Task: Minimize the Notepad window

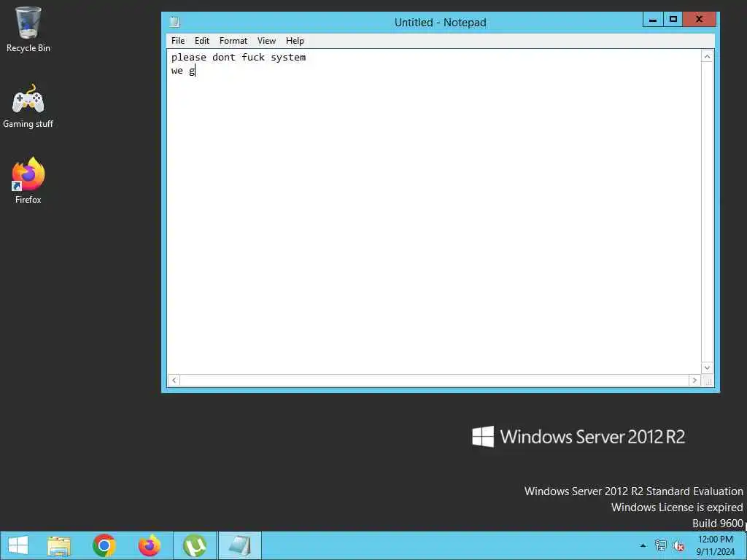Action: tap(653, 20)
